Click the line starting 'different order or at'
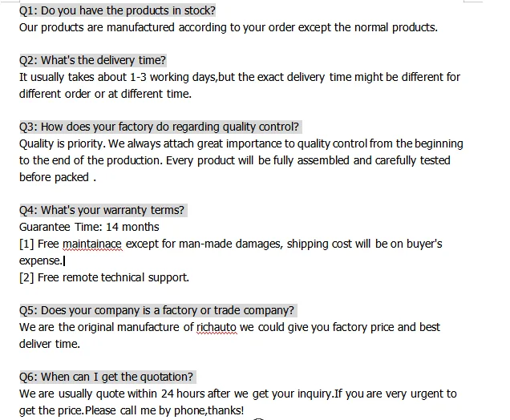The width and height of the screenshot is (510, 420). (105, 94)
